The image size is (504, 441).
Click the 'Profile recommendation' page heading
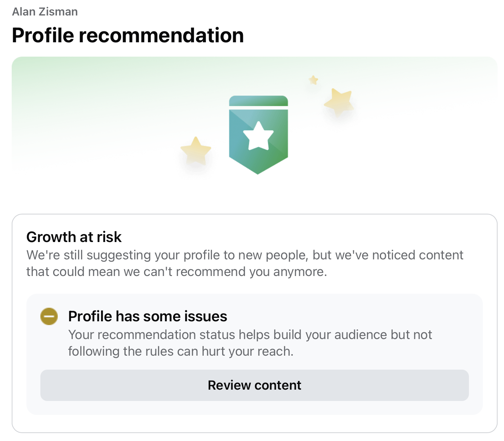pyautogui.click(x=128, y=35)
